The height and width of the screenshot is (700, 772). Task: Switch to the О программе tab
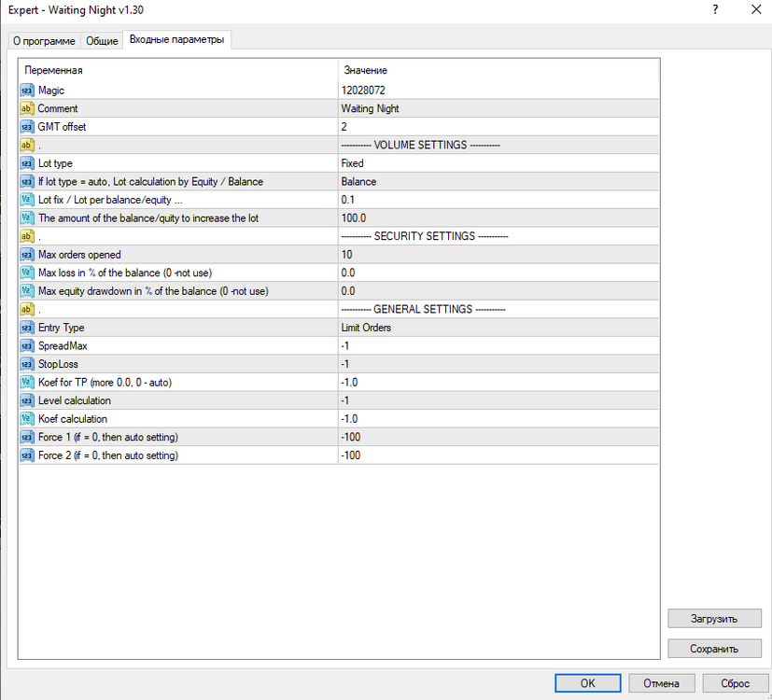click(x=44, y=41)
